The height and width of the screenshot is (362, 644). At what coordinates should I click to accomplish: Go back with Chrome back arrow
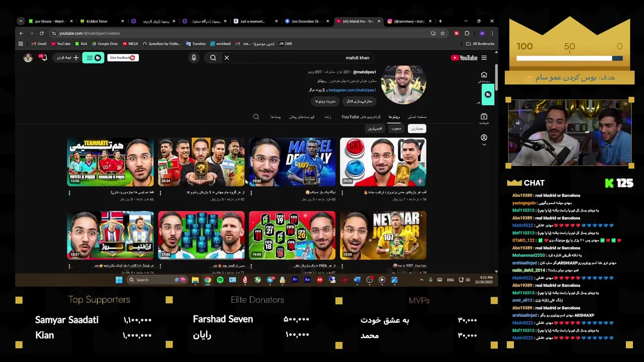tap(21, 33)
